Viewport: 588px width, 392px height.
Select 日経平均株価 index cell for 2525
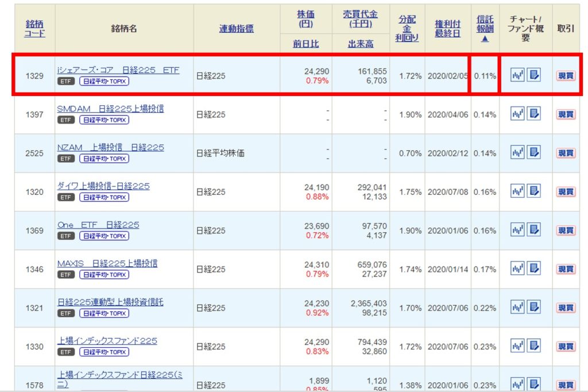(220, 153)
